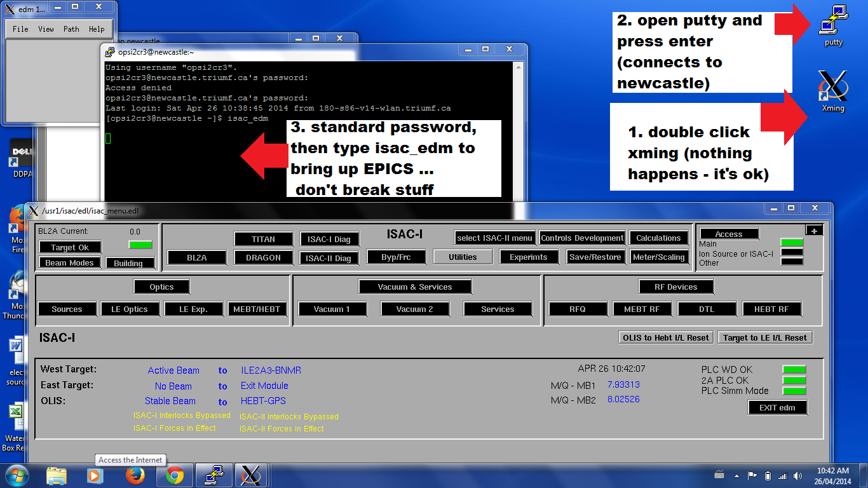Click the PLC WD OK green indicator
This screenshot has width=868, height=488.
pos(794,369)
